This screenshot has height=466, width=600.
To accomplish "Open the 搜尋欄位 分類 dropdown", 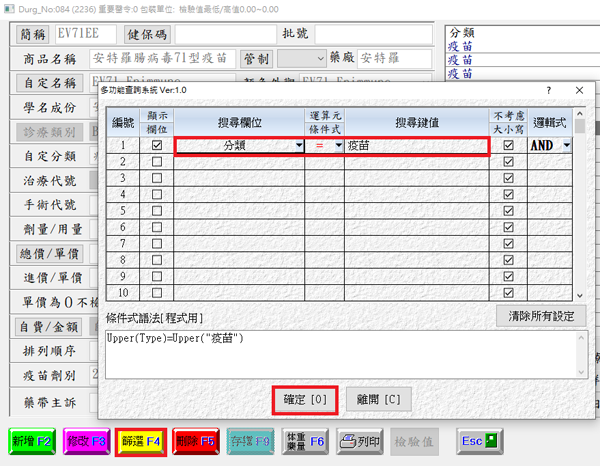I will click(299, 146).
